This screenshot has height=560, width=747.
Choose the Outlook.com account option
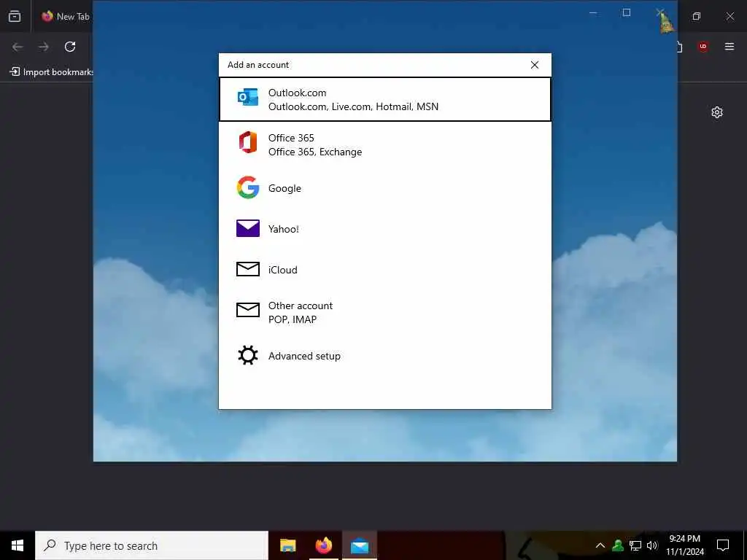(385, 99)
